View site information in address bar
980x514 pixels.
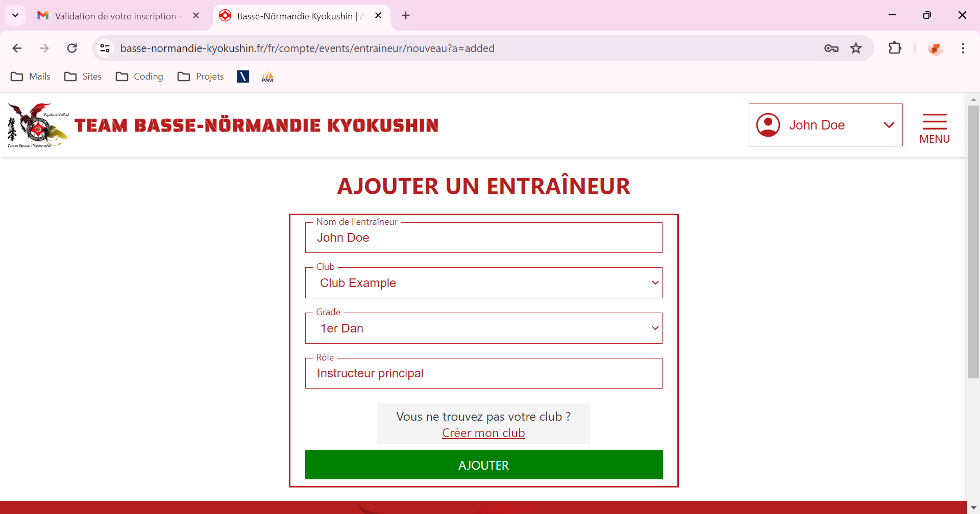105,48
